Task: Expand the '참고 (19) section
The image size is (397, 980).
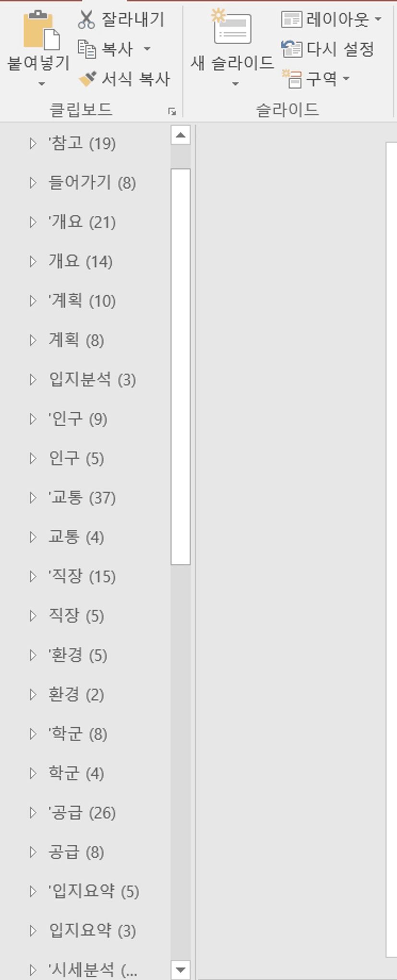Action: pyautogui.click(x=33, y=143)
